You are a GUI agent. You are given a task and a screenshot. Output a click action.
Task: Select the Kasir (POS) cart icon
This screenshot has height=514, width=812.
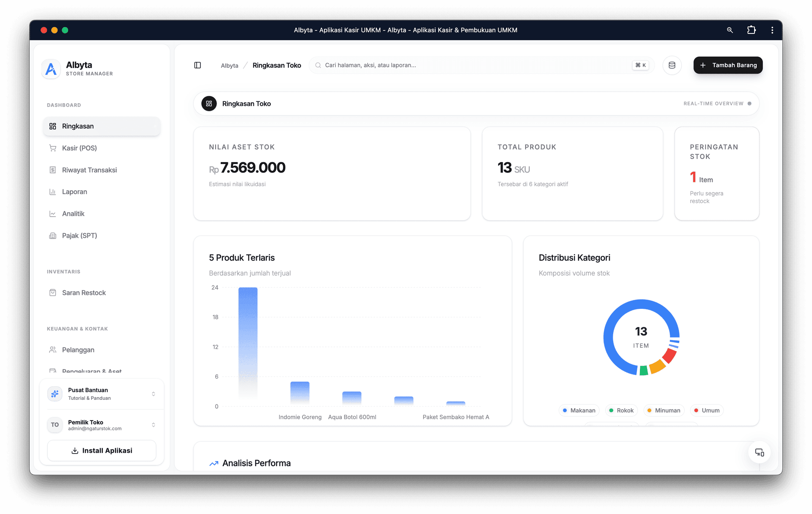click(53, 148)
